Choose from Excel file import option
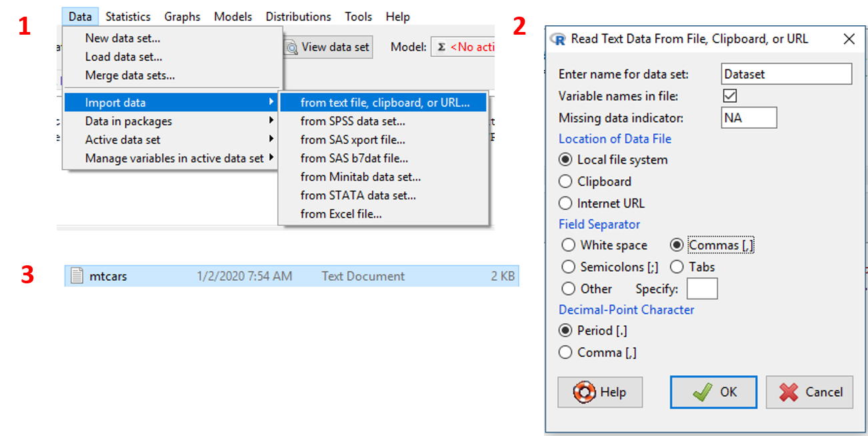Image resolution: width=868 pixels, height=436 pixels. point(341,214)
